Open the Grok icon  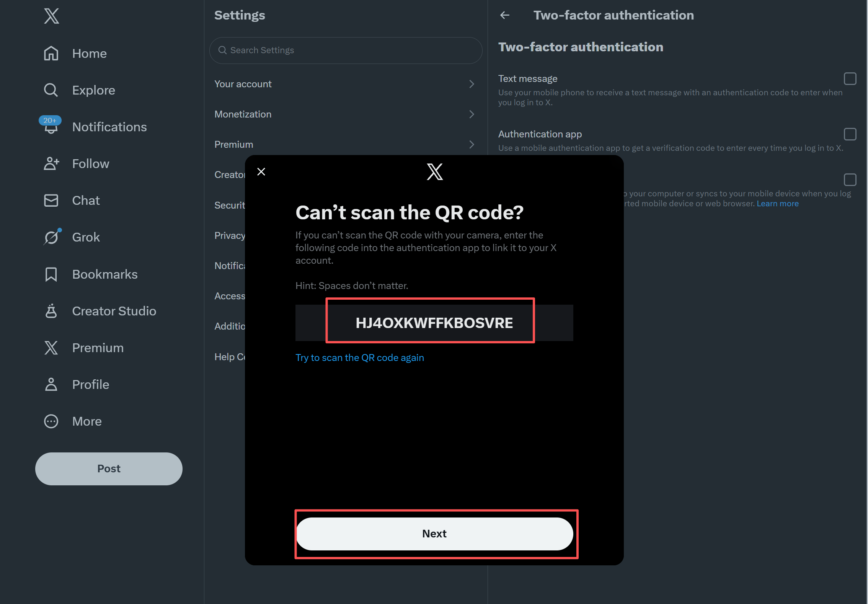click(52, 237)
